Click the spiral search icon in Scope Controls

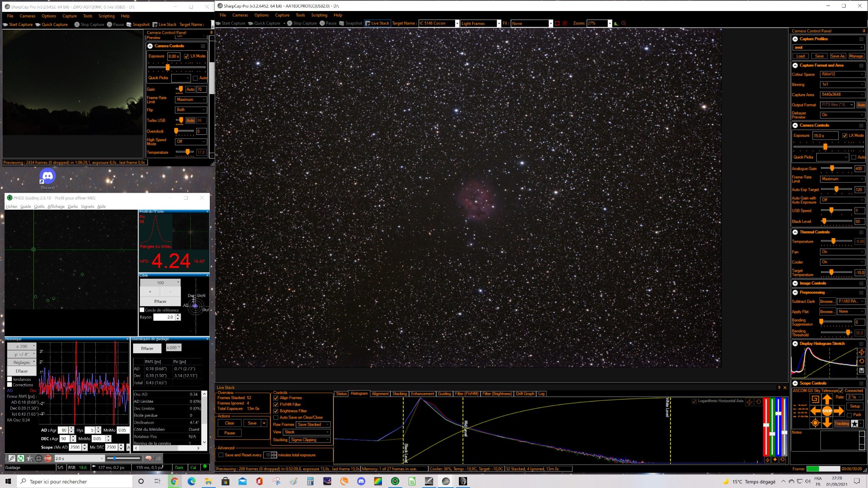(815, 399)
